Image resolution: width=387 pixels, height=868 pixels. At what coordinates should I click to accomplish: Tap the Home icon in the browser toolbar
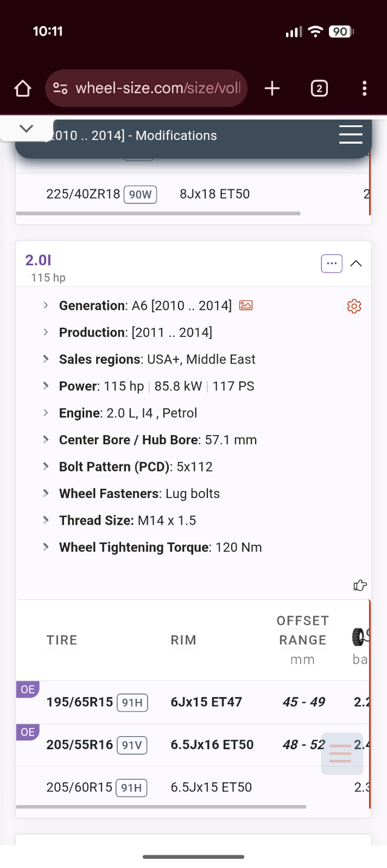pyautogui.click(x=22, y=88)
